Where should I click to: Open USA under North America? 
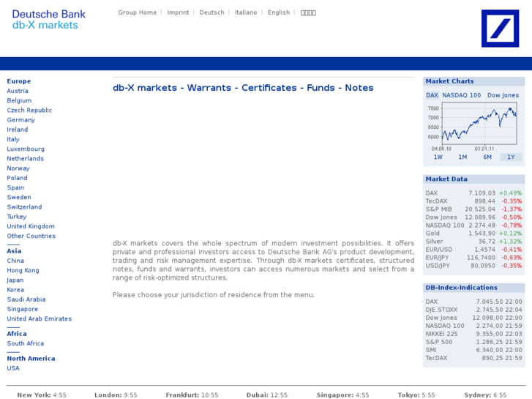(x=13, y=368)
